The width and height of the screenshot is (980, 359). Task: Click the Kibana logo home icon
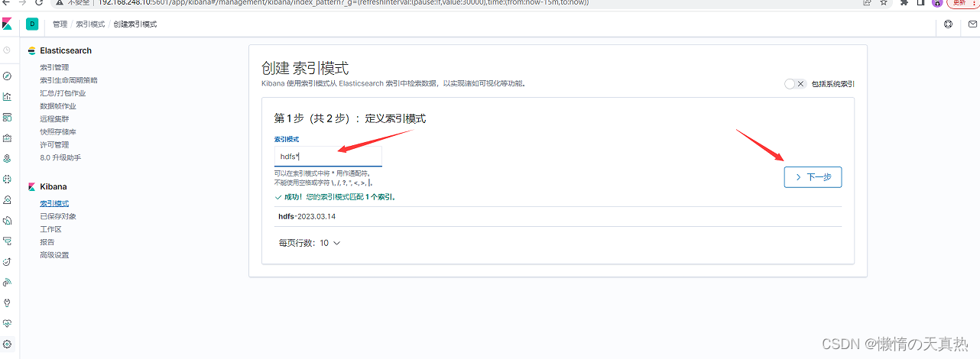tap(7, 24)
